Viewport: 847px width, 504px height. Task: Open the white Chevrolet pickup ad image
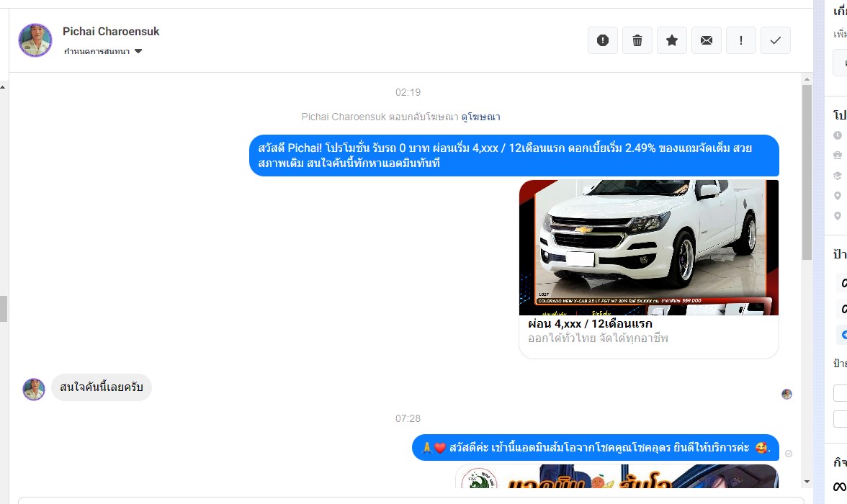[x=649, y=248]
